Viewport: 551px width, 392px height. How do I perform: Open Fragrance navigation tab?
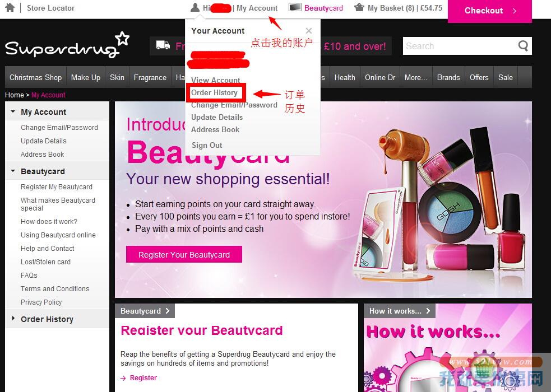(150, 77)
